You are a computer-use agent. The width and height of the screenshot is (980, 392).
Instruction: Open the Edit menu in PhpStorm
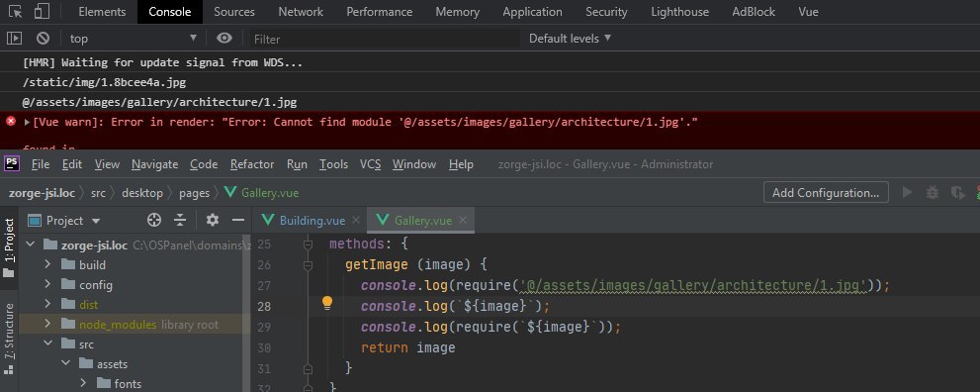click(x=72, y=164)
